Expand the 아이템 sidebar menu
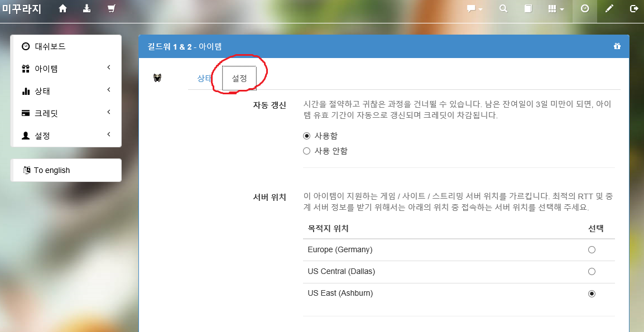The width and height of the screenshot is (644, 332). [x=66, y=69]
